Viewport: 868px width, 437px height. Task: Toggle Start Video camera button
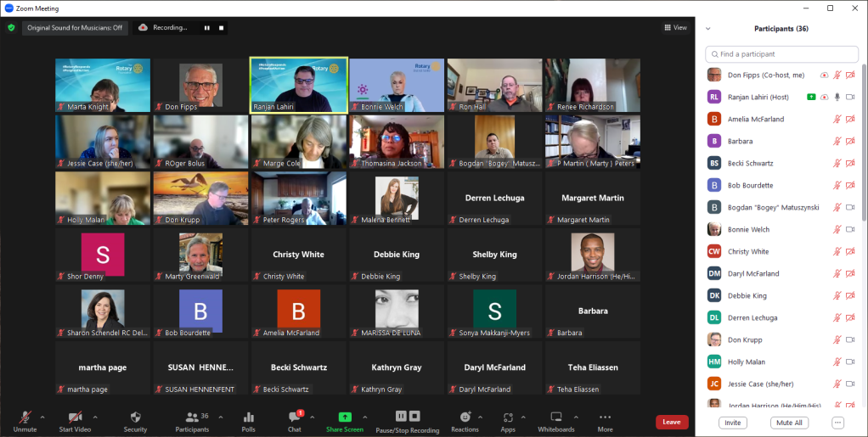coord(75,417)
